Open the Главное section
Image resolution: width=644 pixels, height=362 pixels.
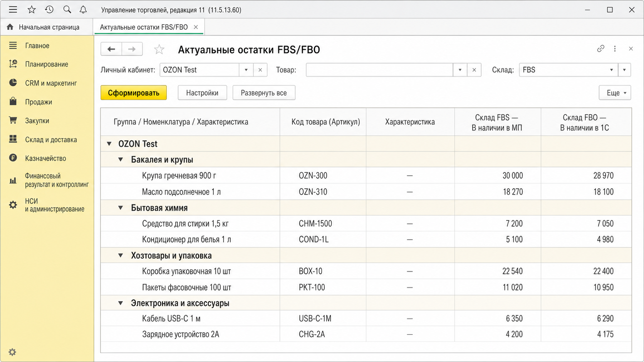[37, 45]
